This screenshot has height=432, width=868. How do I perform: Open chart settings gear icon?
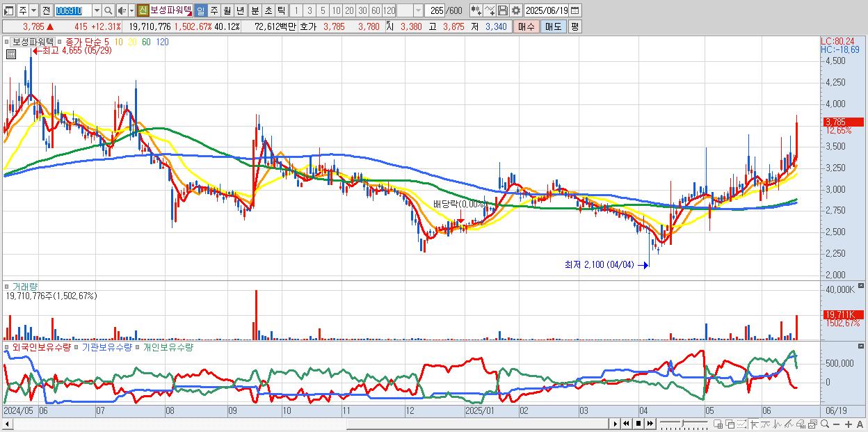click(515, 10)
